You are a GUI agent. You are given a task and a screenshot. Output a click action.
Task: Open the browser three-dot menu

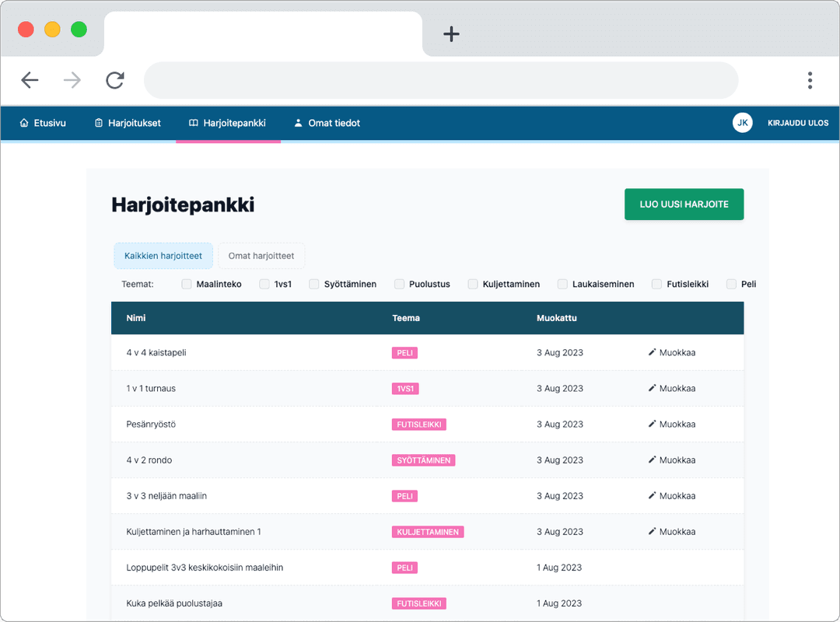pos(810,80)
